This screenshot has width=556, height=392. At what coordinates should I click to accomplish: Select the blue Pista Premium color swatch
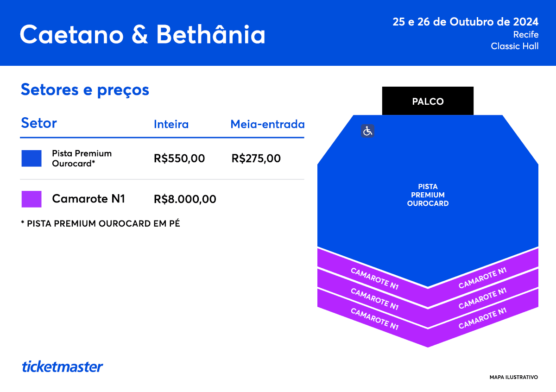(32, 158)
